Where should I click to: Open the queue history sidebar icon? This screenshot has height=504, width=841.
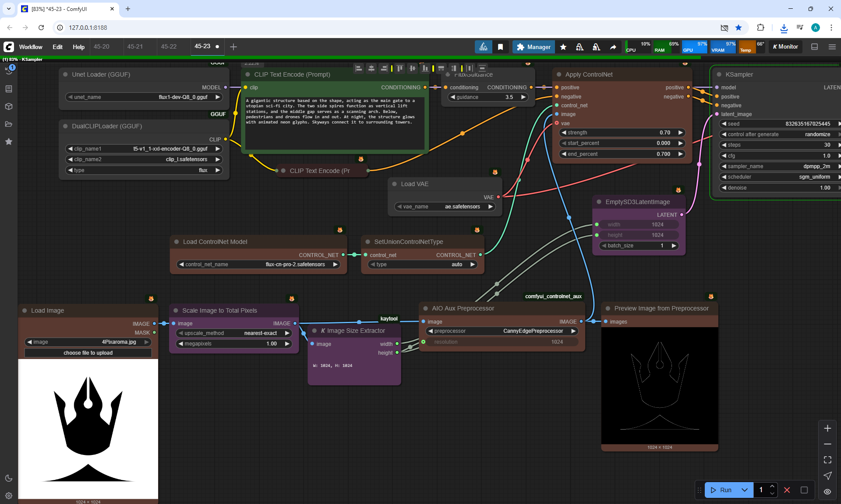9,70
